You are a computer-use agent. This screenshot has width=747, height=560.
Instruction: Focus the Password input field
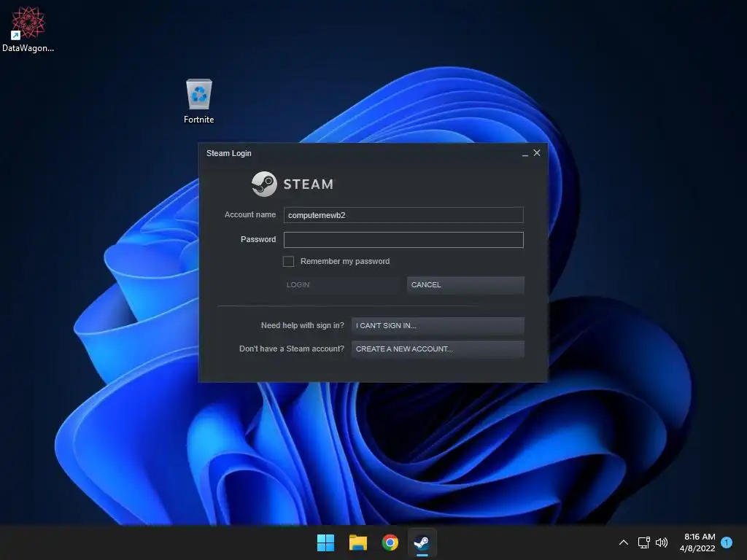click(x=403, y=239)
